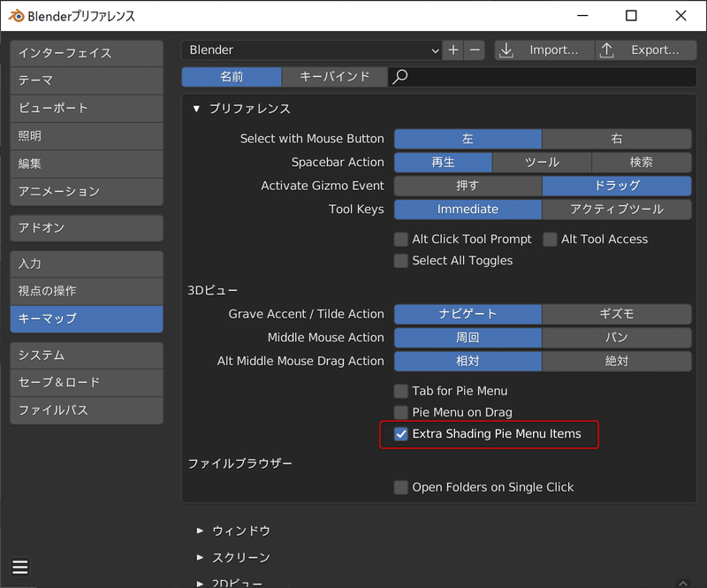707x588 pixels.
Task: Expand the ウィンドウ keymap section
Action: (x=201, y=531)
